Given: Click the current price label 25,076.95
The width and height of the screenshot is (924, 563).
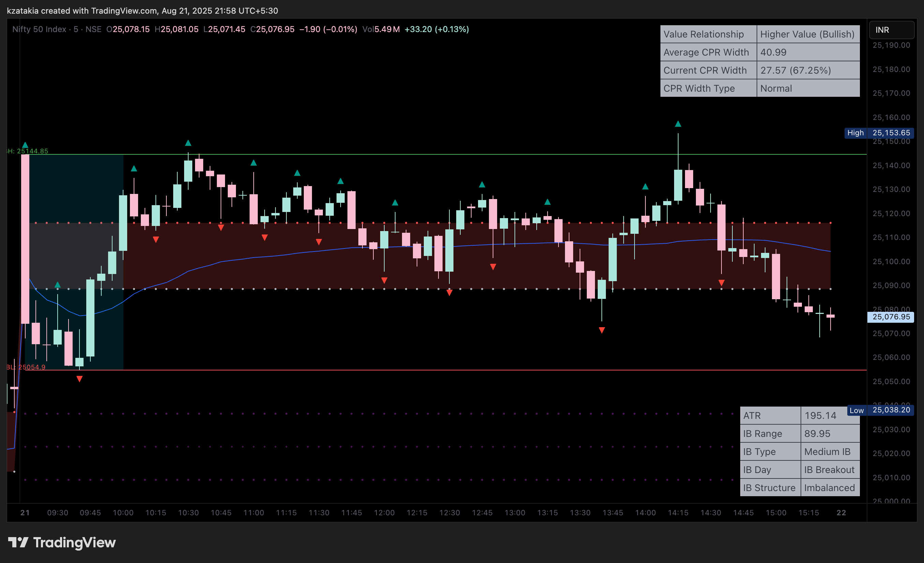Looking at the screenshot, I should point(891,317).
